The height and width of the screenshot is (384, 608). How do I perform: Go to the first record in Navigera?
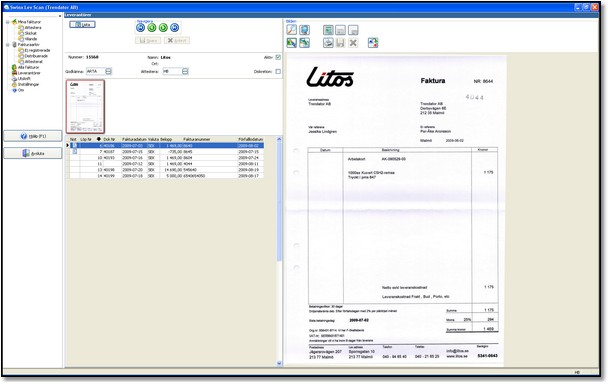tap(140, 28)
